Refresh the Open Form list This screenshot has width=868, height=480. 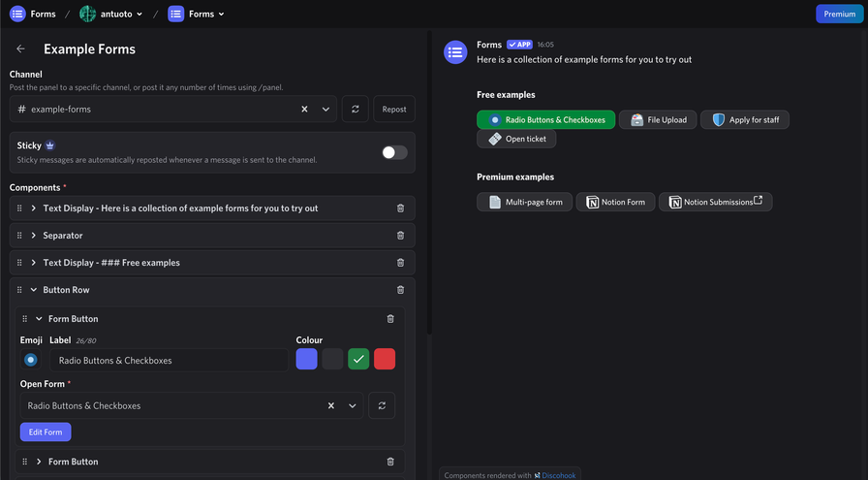pos(382,406)
